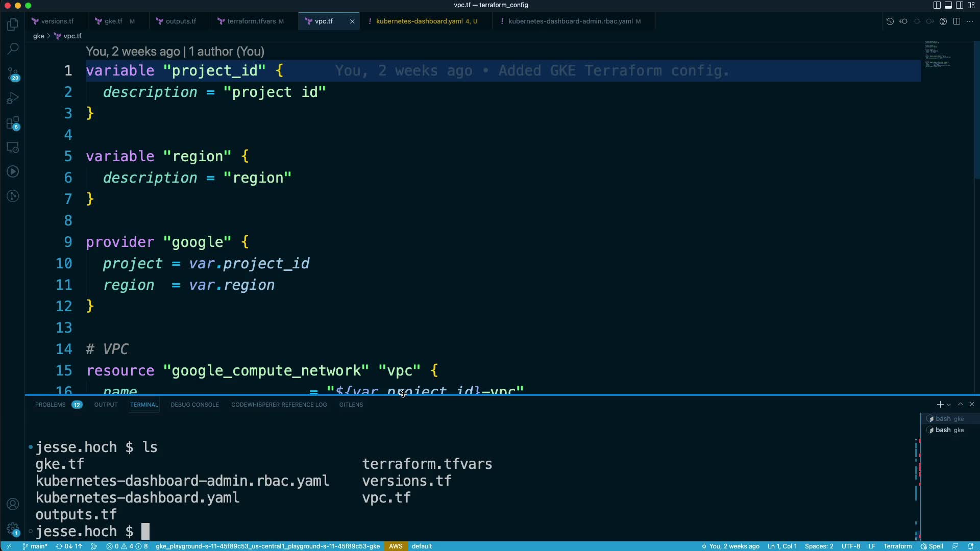The height and width of the screenshot is (551, 980).
Task: Toggle primary sidebar visibility in title bar
Action: (x=937, y=5)
